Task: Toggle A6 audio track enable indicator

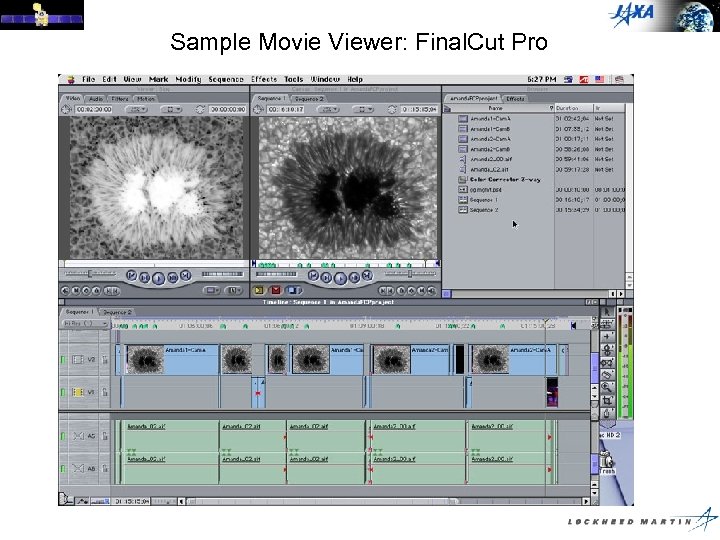Action: (63, 469)
